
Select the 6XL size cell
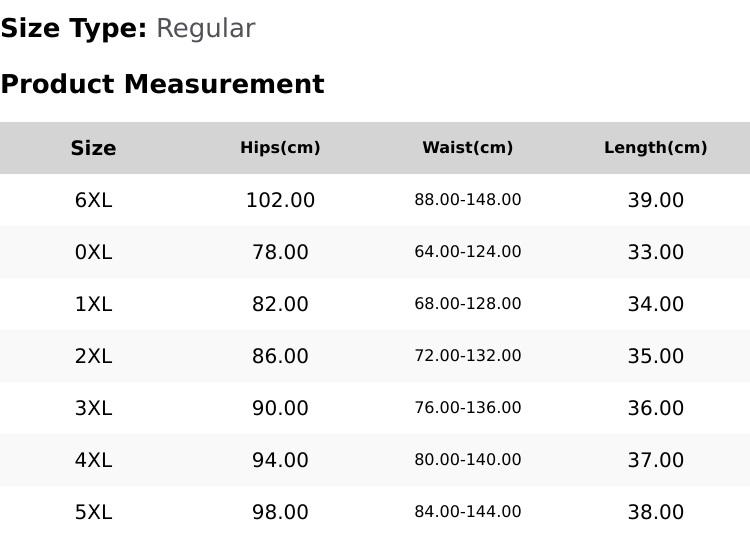93,200
